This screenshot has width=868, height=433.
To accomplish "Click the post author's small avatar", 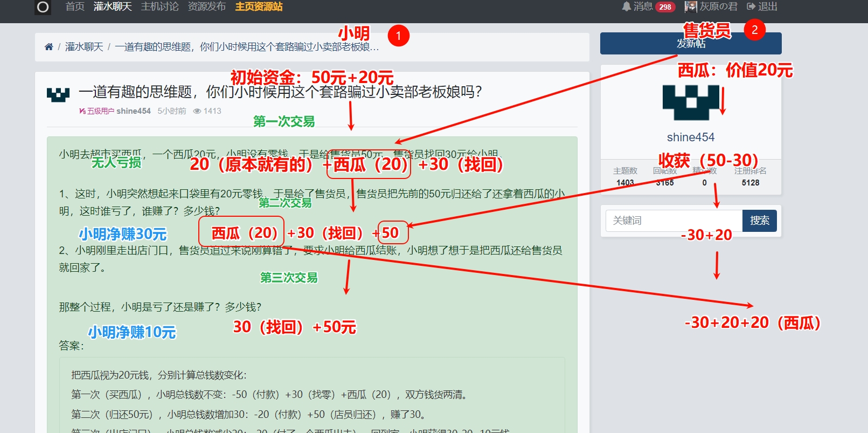I will click(x=58, y=94).
